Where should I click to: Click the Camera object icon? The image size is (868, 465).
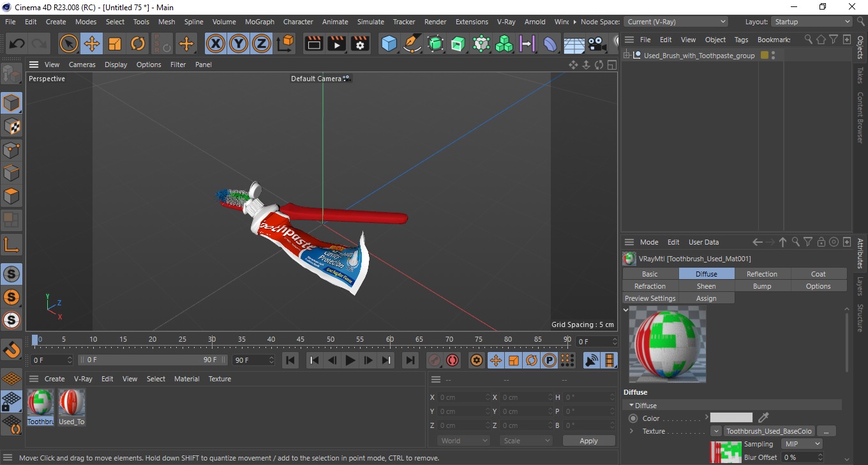[x=597, y=44]
